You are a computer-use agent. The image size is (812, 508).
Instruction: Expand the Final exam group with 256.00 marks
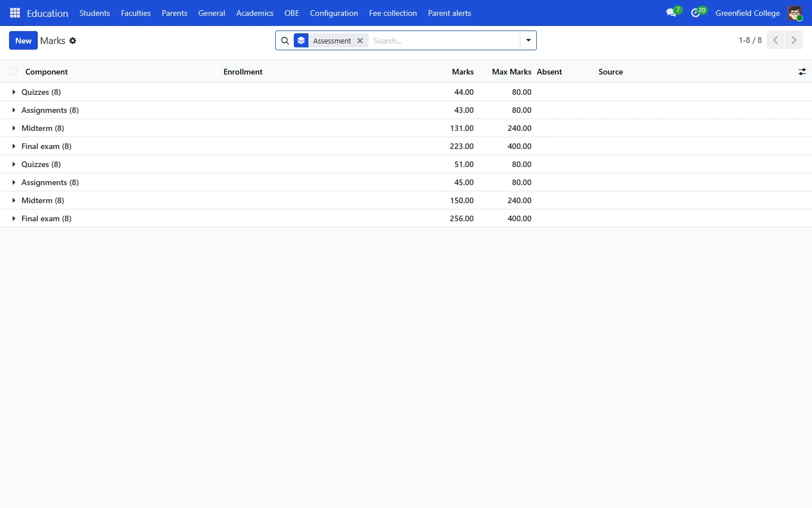click(406, 218)
